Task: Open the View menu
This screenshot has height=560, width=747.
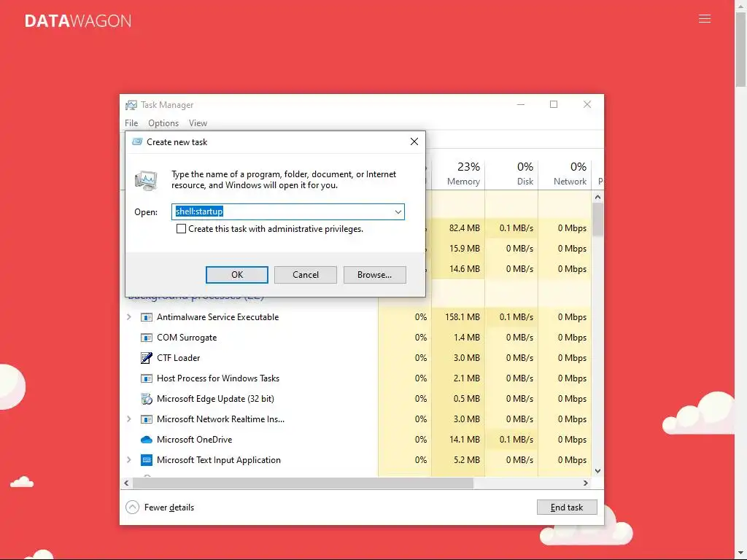Action: tap(198, 123)
